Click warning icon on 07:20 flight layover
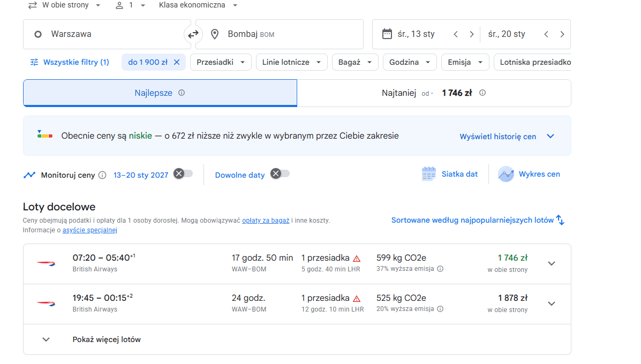 tap(357, 259)
